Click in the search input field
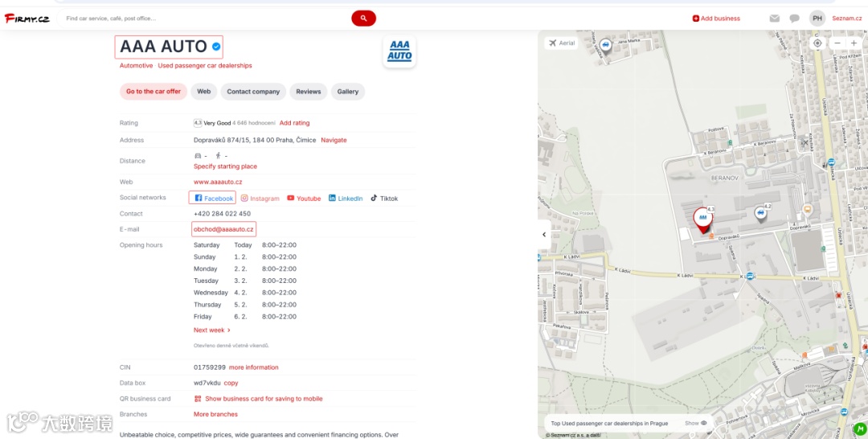The width and height of the screenshot is (868, 439). click(x=205, y=18)
